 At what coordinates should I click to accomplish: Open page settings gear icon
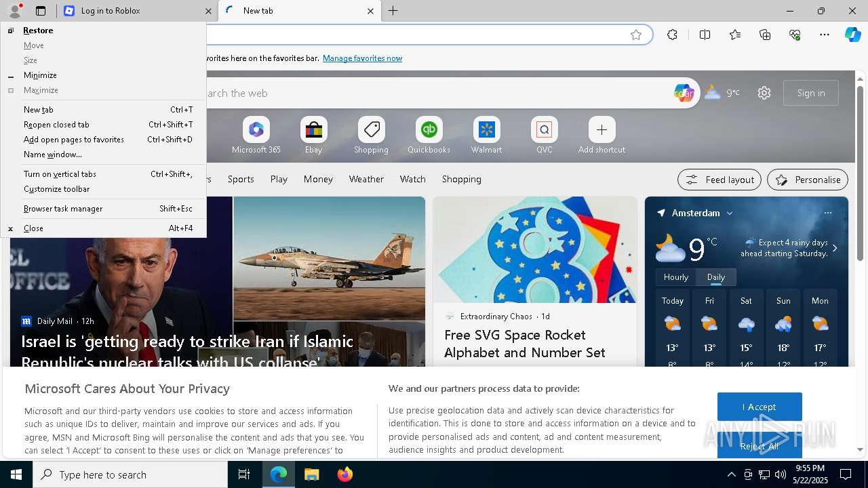click(x=764, y=93)
